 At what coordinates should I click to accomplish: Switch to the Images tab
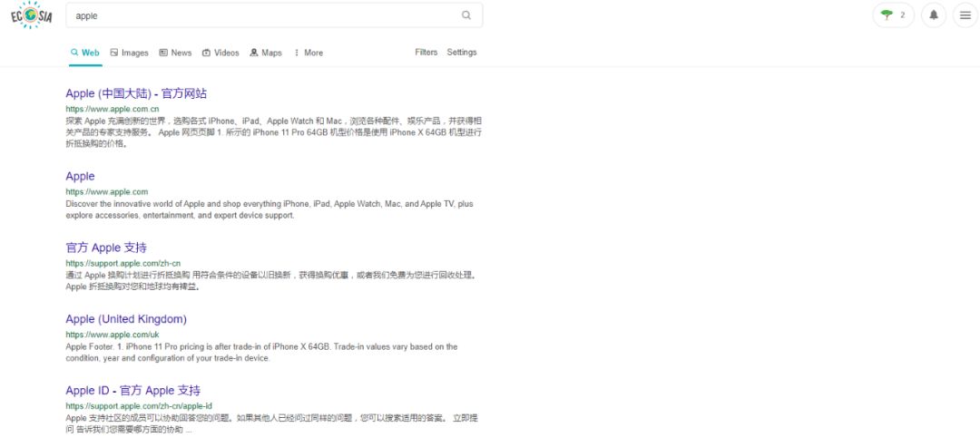pyautogui.click(x=130, y=53)
